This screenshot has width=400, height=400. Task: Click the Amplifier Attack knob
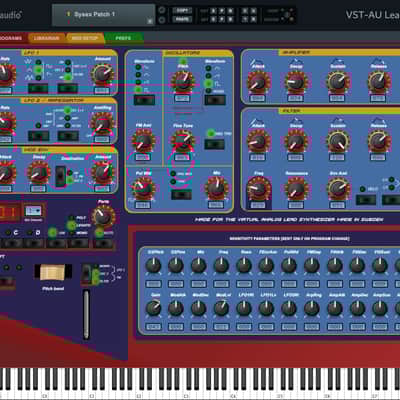pyautogui.click(x=258, y=82)
